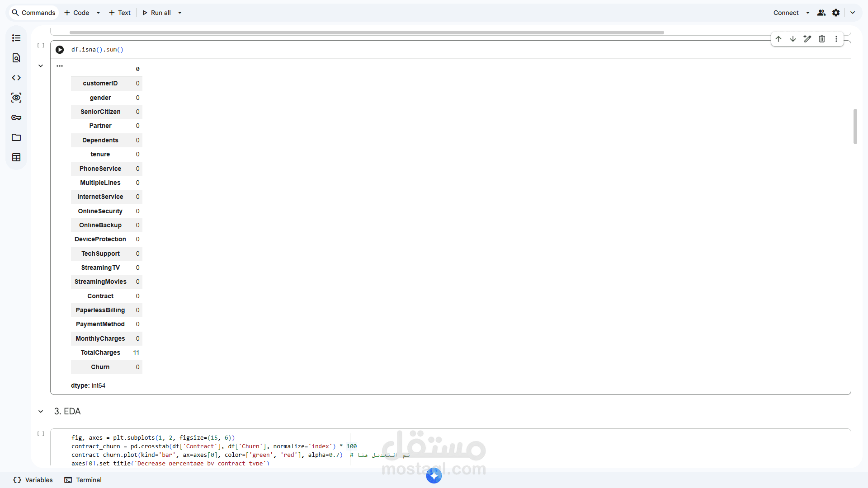The width and height of the screenshot is (868, 488).
Task: Collapse the 3. EDA section
Action: [41, 411]
